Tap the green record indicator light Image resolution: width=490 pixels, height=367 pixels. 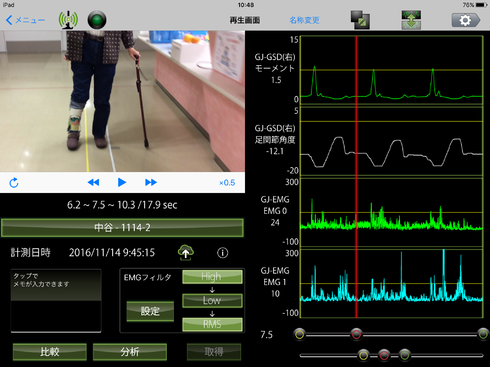[97, 20]
